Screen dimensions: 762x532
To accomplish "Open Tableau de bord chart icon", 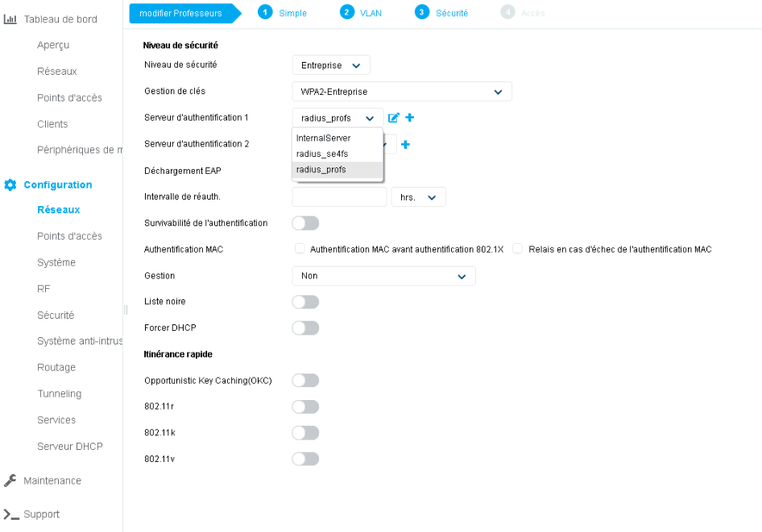I will [x=10, y=19].
